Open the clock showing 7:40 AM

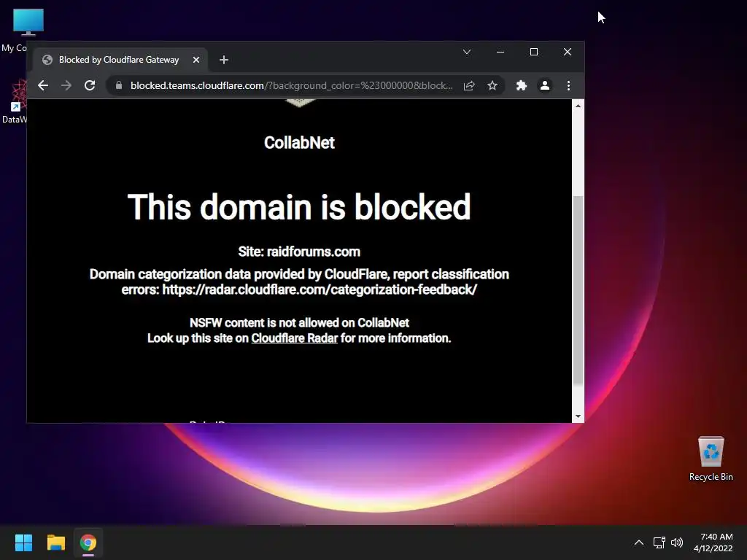713,542
